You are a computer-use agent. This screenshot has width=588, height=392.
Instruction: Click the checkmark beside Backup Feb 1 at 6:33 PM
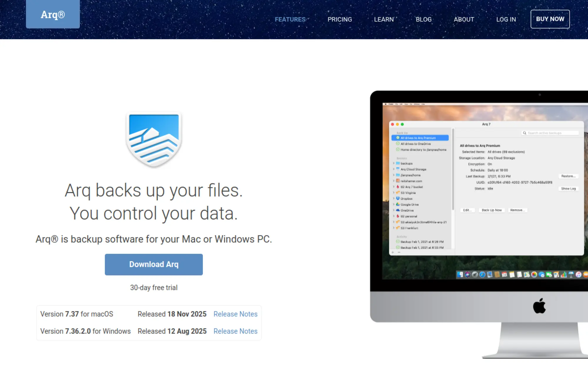click(x=398, y=248)
